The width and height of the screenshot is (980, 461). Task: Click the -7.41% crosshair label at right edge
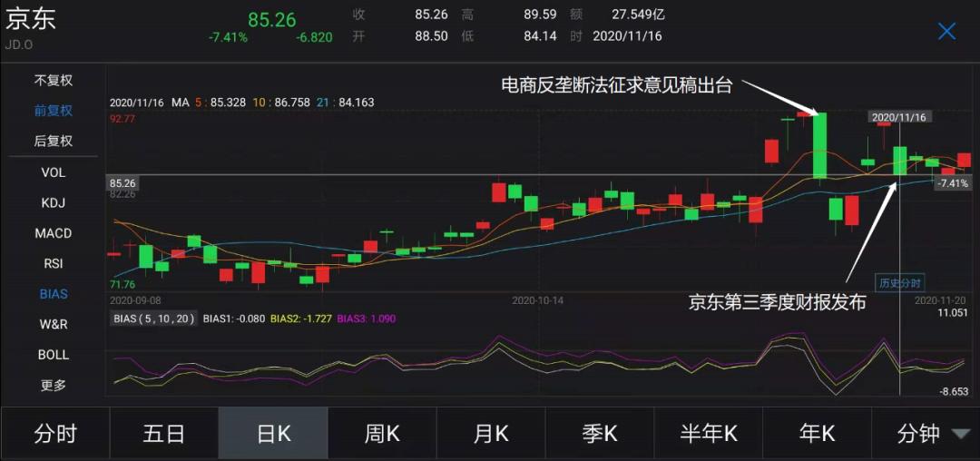click(953, 183)
